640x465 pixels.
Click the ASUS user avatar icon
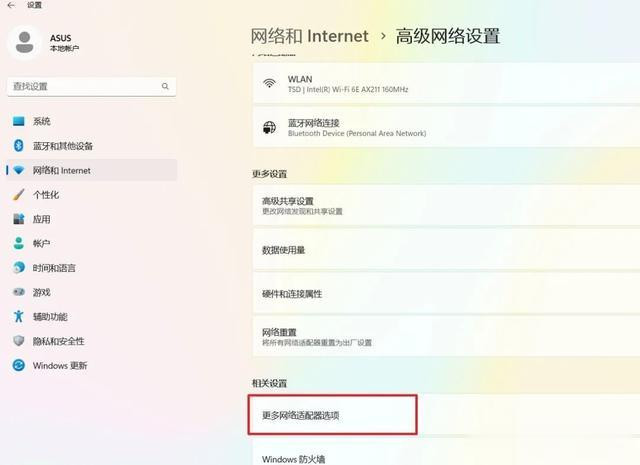pyautogui.click(x=24, y=42)
